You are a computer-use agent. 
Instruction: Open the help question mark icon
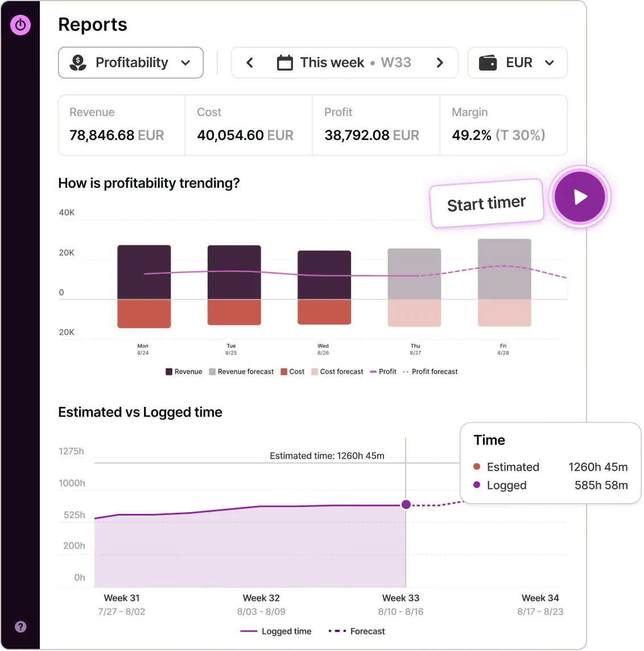coord(20,627)
